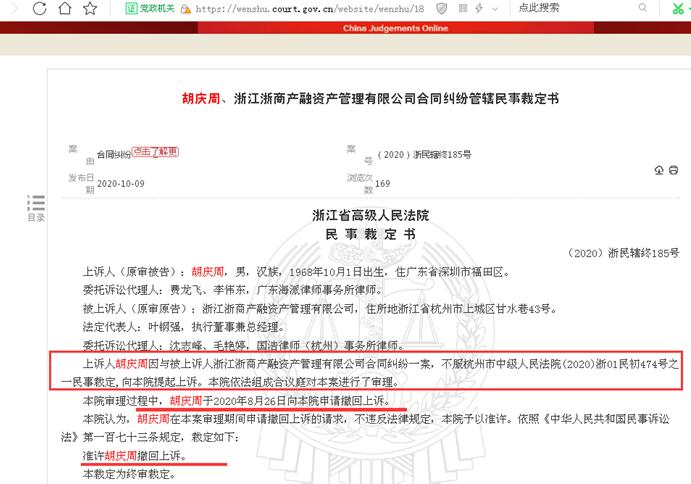
Task: Bookmark this page with the star icon
Action: point(90,8)
